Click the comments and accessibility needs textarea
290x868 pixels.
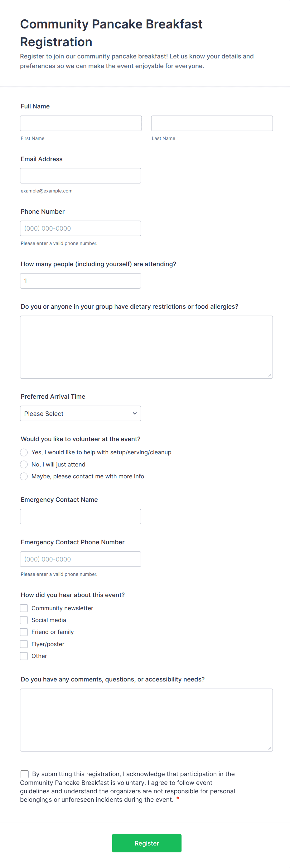(x=146, y=720)
